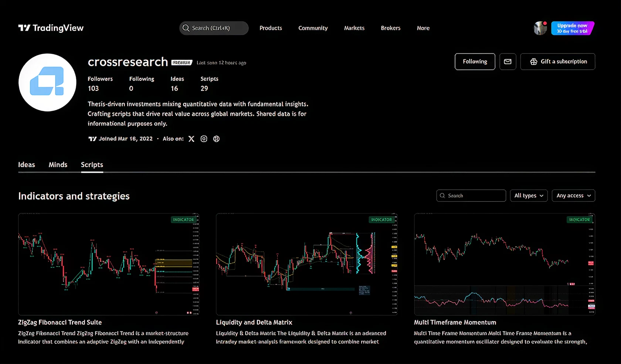Click the Following button
This screenshot has height=364, width=621.
tap(475, 62)
